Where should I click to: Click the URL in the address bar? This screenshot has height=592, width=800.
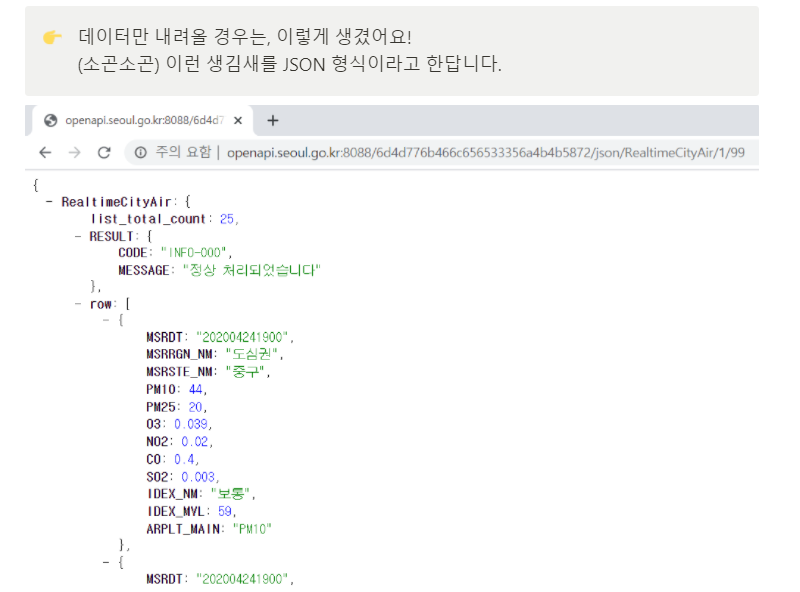pos(486,153)
